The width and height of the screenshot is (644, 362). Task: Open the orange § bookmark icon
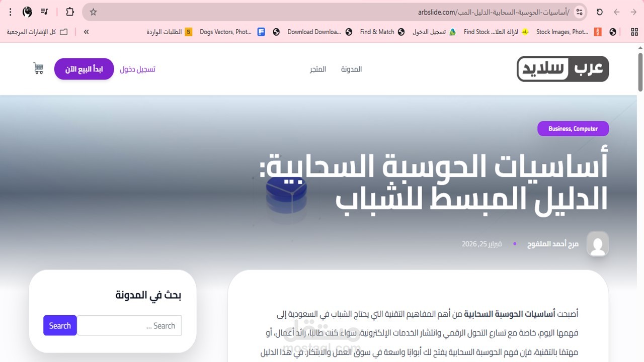598,32
